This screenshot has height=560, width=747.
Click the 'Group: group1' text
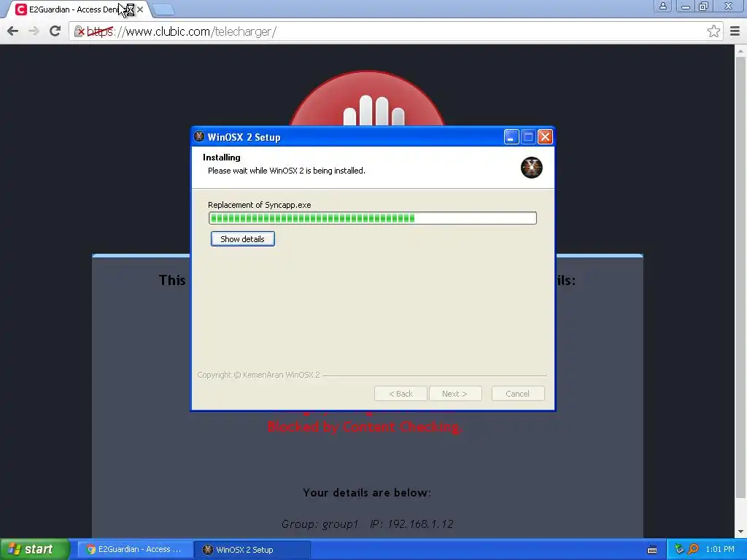[x=320, y=524]
